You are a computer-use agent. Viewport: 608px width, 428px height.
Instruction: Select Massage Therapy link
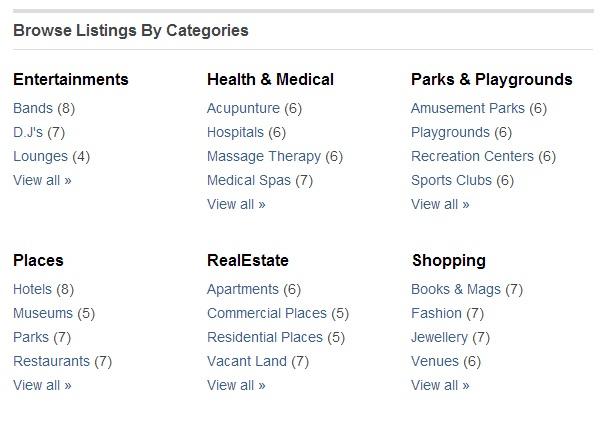(264, 156)
